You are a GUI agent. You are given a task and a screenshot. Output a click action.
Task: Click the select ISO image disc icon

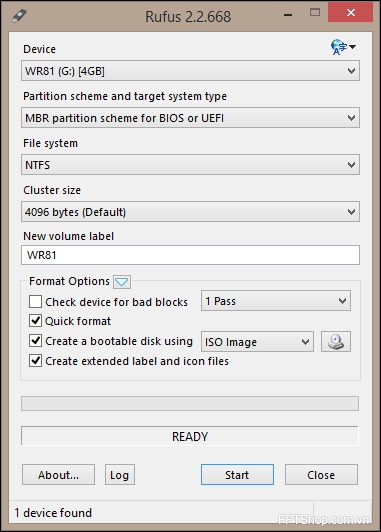point(336,341)
